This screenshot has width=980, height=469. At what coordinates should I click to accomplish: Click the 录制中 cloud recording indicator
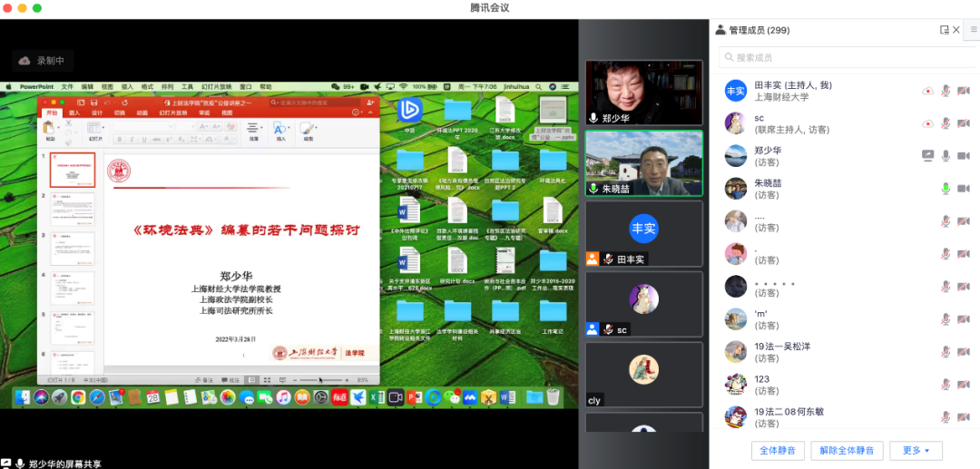coord(42,61)
